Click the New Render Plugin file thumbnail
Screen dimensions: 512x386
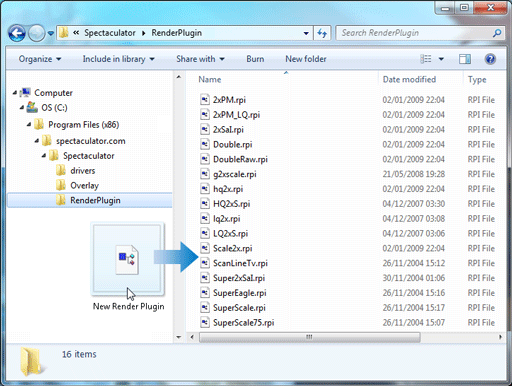point(128,260)
